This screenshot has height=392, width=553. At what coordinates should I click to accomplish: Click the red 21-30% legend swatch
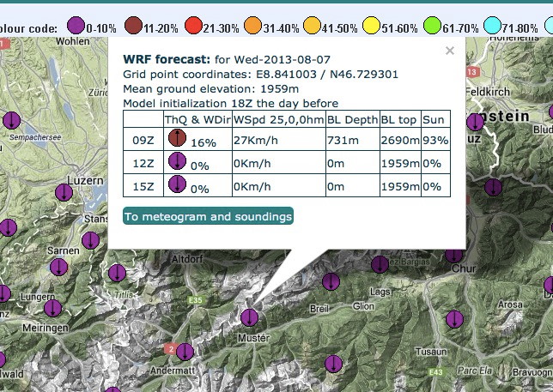point(193,26)
